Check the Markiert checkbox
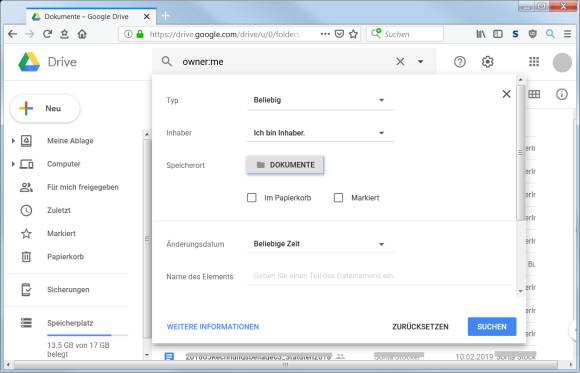580x373 pixels. point(338,198)
